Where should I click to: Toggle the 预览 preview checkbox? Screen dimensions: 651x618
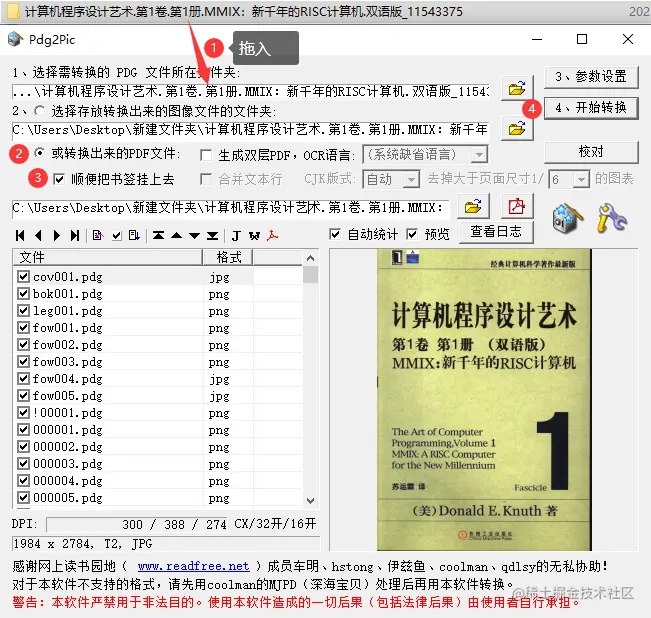click(412, 234)
